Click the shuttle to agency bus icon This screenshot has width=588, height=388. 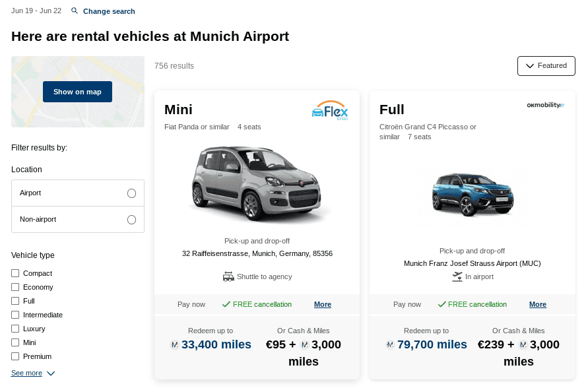228,276
